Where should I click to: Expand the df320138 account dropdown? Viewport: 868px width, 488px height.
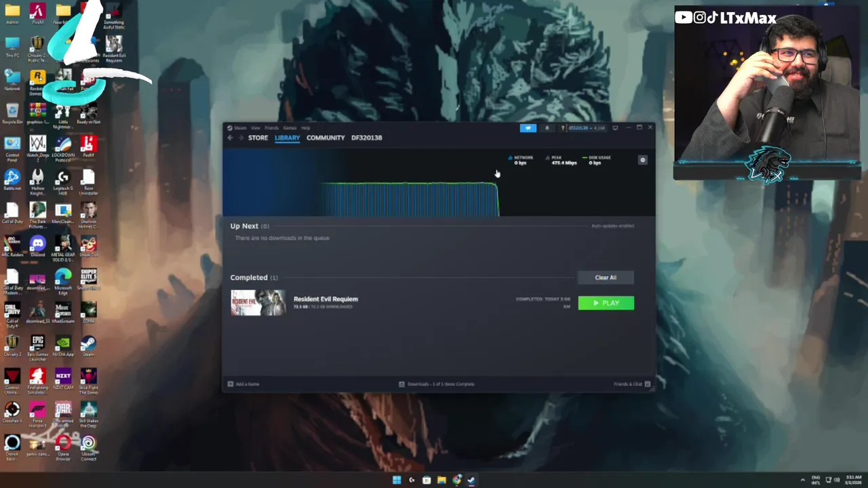pyautogui.click(x=587, y=127)
